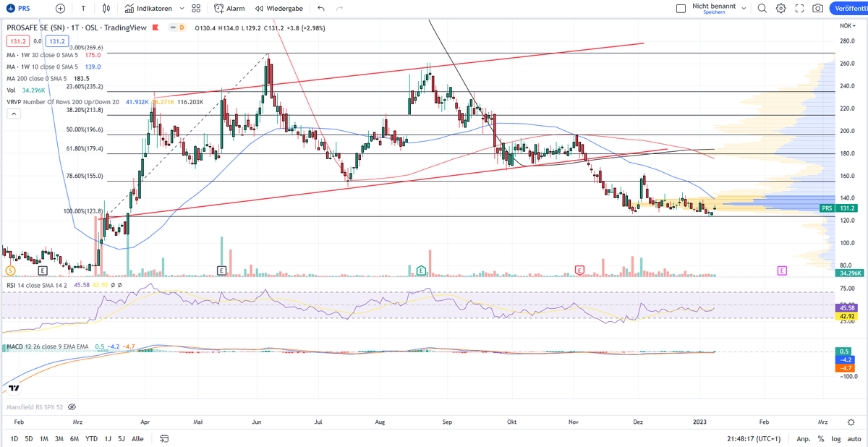
Task: Toggle the 'D' data mode badge
Action: [182, 27]
